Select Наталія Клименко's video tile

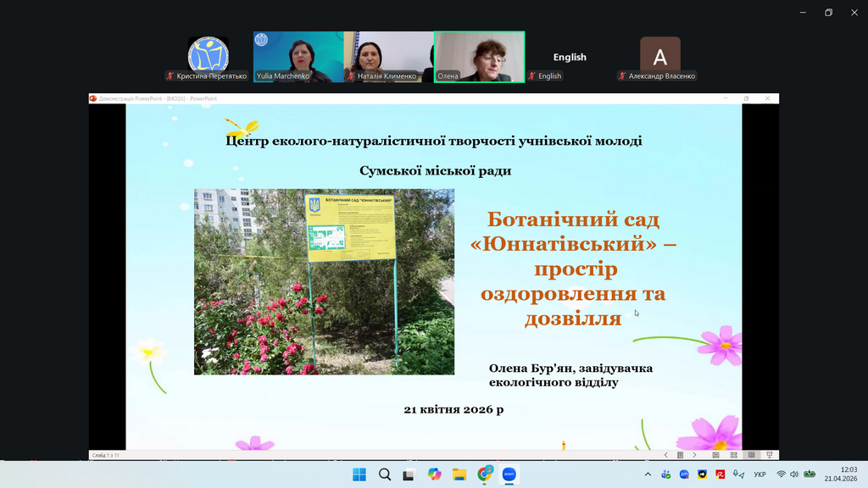pyautogui.click(x=388, y=56)
